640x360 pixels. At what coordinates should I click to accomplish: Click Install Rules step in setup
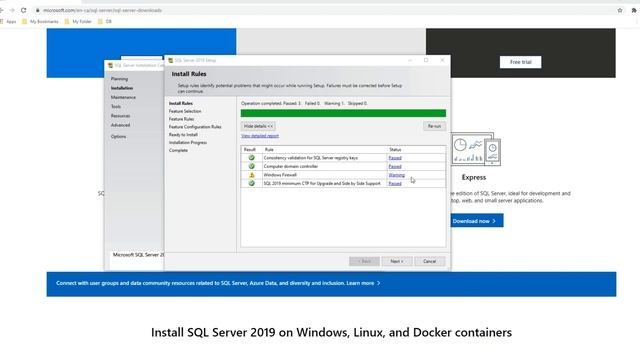click(181, 104)
